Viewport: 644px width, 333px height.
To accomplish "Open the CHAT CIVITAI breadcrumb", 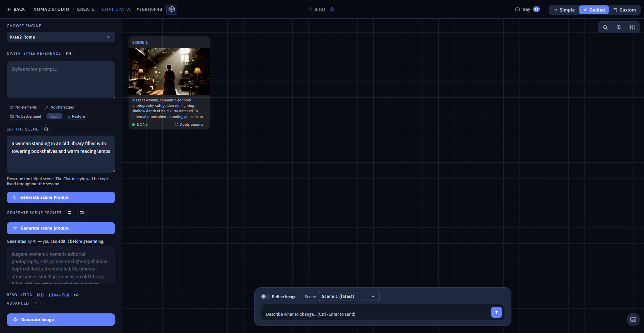I will (117, 9).
